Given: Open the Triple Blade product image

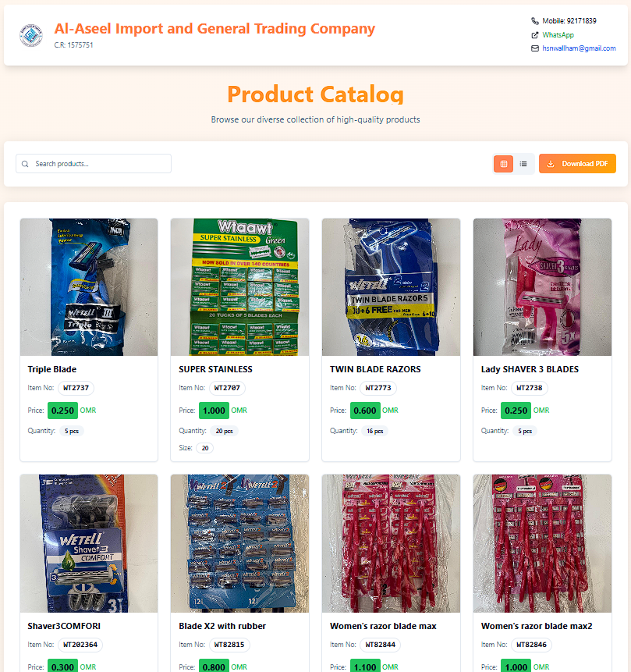Looking at the screenshot, I should [x=89, y=287].
